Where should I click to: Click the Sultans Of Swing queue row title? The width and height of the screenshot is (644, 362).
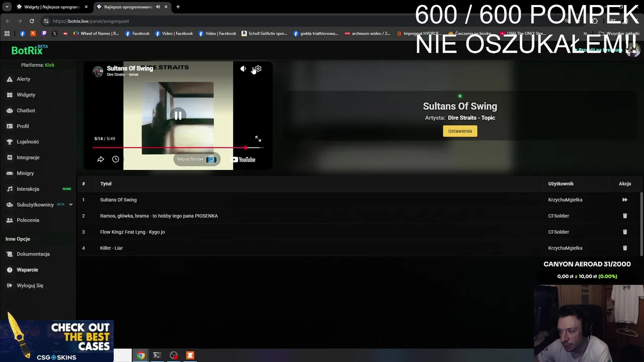coord(118,200)
